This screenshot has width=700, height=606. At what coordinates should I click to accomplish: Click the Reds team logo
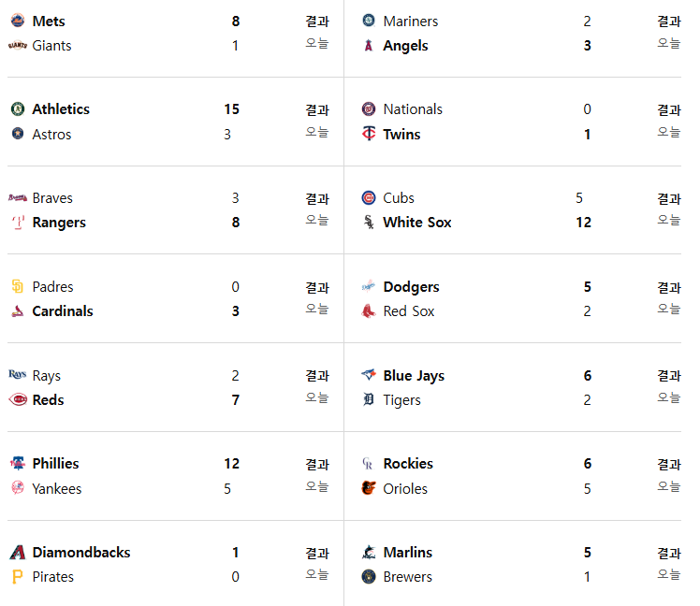(18, 399)
